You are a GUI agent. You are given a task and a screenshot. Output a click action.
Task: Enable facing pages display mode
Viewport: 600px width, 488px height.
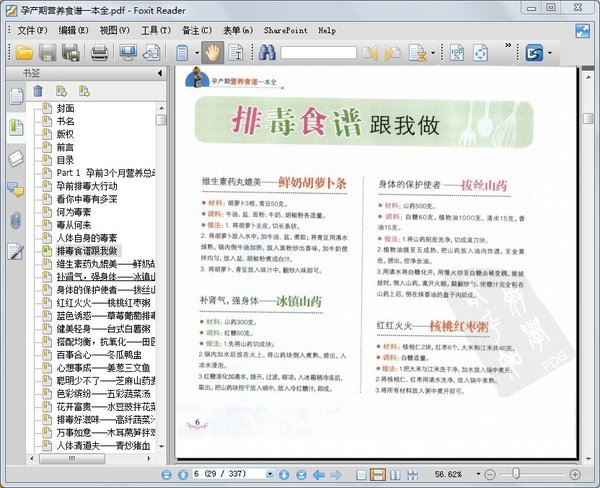coord(395,475)
